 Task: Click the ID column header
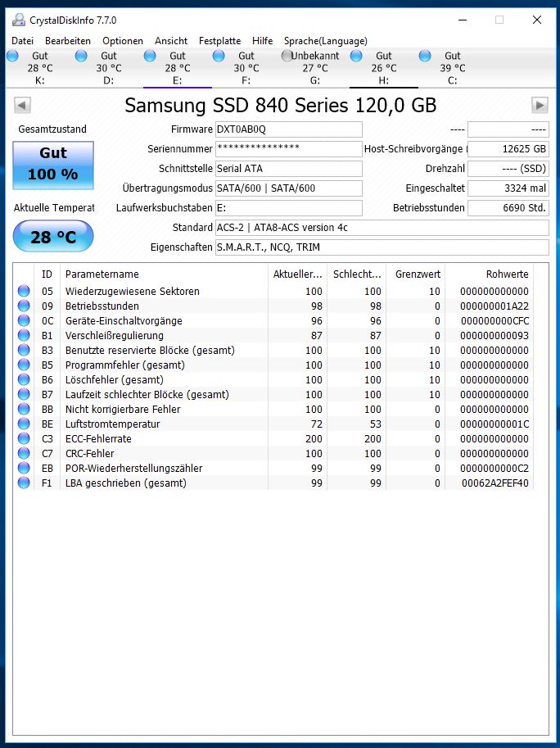click(x=47, y=274)
